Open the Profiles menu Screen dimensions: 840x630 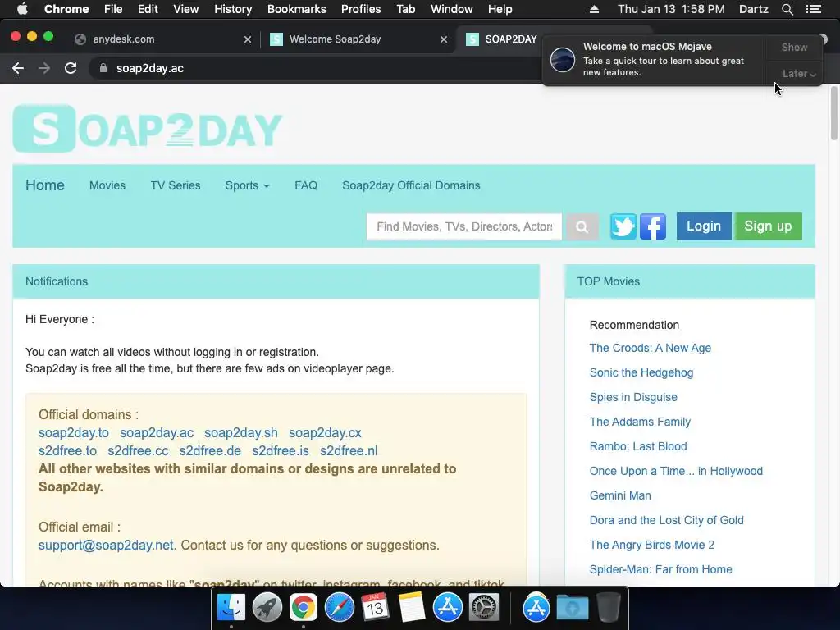361,9
